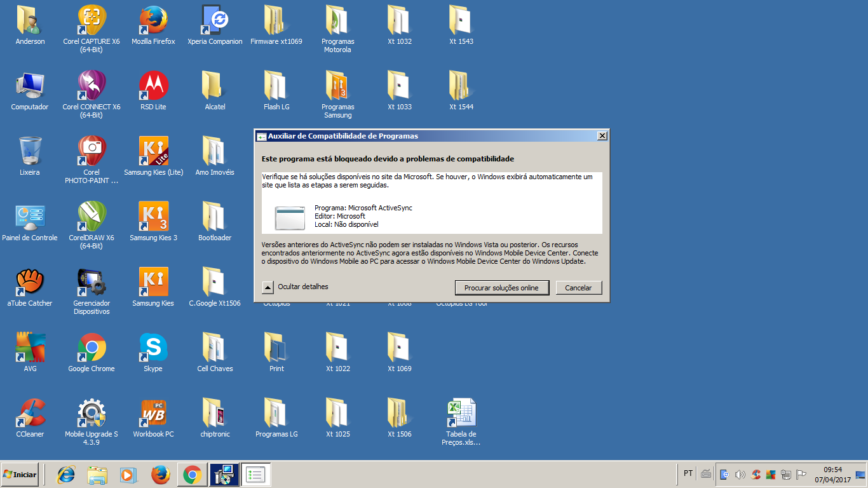Open volume control in system tray
The image size is (868, 488).
tap(740, 475)
